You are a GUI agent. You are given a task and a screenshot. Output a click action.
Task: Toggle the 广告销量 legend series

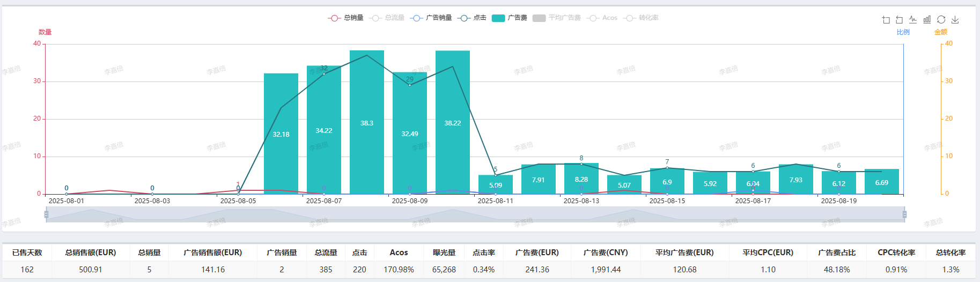click(x=431, y=18)
